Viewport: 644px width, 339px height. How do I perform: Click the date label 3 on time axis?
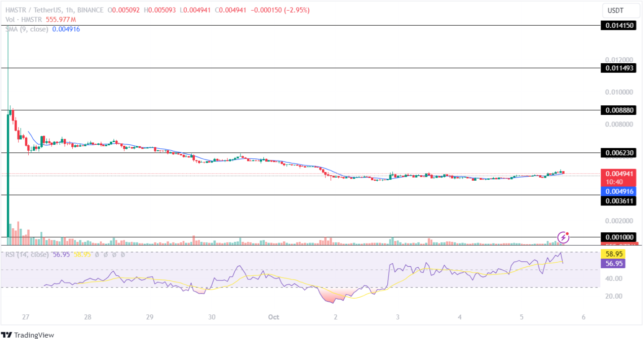point(398,317)
